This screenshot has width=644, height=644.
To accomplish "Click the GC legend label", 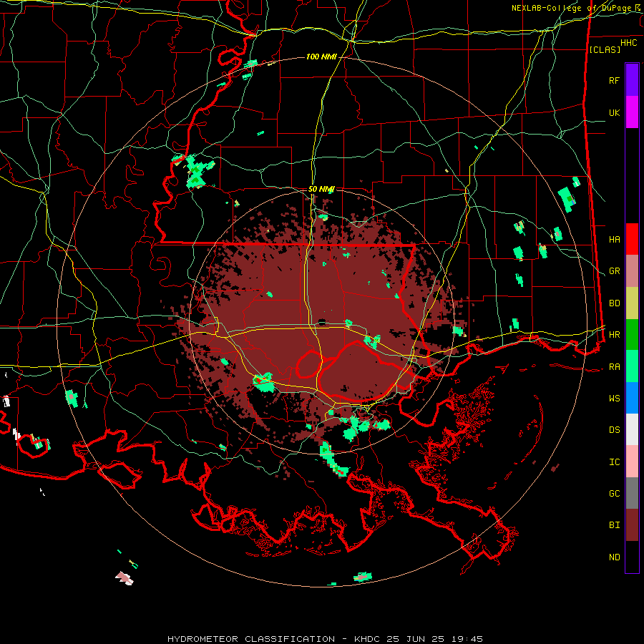I will click(x=615, y=494).
